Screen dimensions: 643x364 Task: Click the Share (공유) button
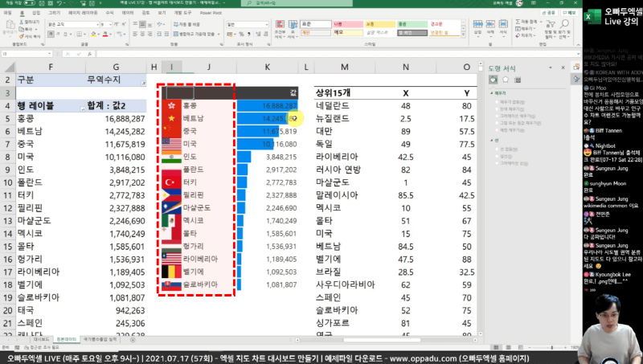(549, 13)
